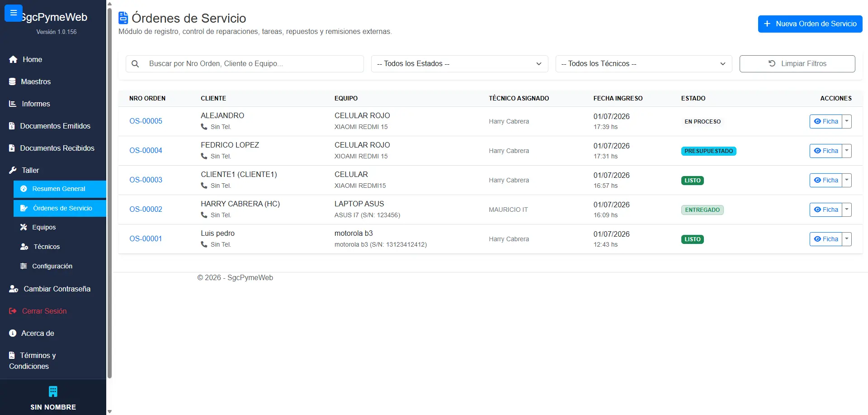Click the ENTREGADO status badge
The width and height of the screenshot is (868, 415).
coord(702,210)
